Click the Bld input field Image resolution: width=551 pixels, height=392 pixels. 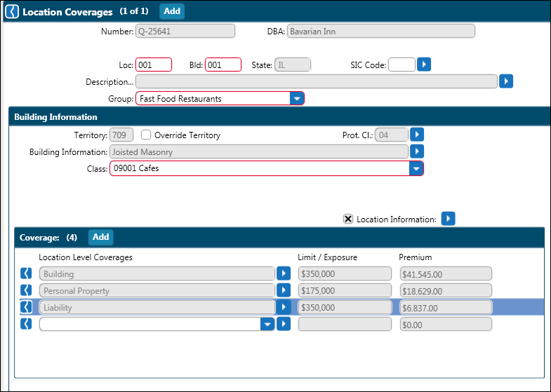pyautogui.click(x=223, y=65)
